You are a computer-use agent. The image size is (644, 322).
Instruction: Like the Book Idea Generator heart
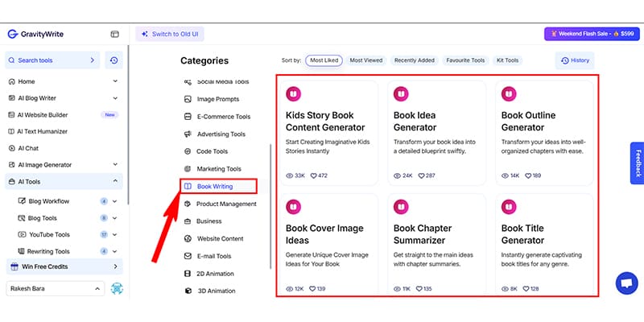click(x=421, y=175)
